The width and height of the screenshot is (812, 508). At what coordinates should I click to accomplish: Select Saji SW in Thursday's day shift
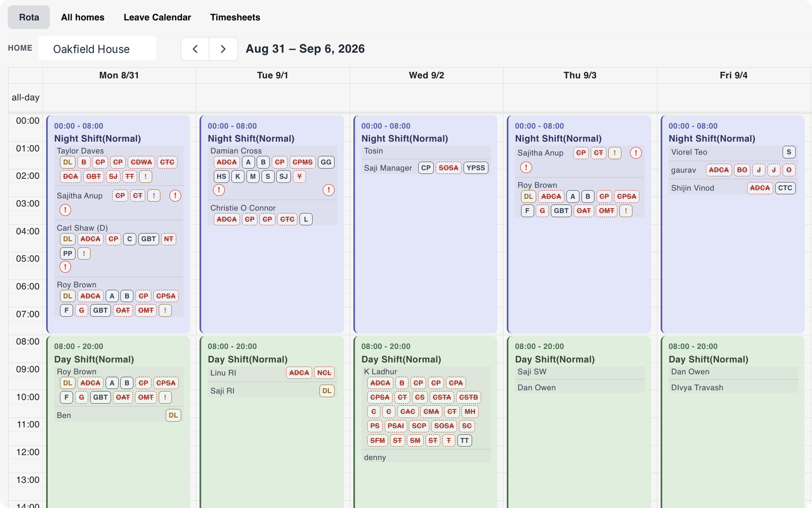coord(532,372)
